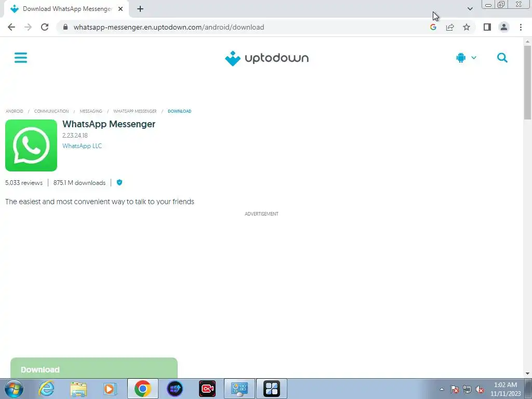
Task: Open Chrome side panel
Action: [487, 27]
